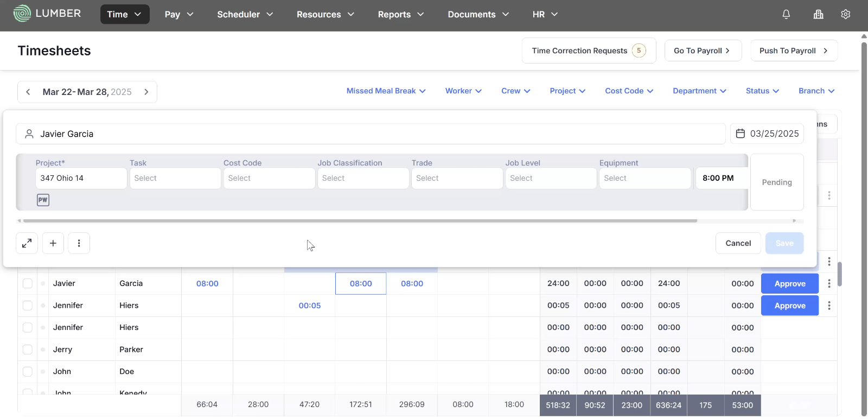This screenshot has height=419, width=868.
Task: Open the settings gear icon
Action: point(846,15)
